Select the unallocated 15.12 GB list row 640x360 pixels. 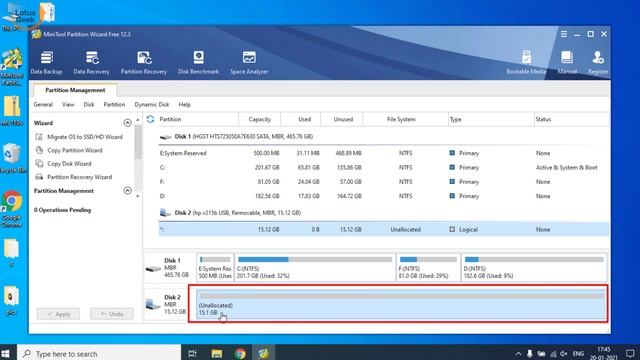[384, 229]
